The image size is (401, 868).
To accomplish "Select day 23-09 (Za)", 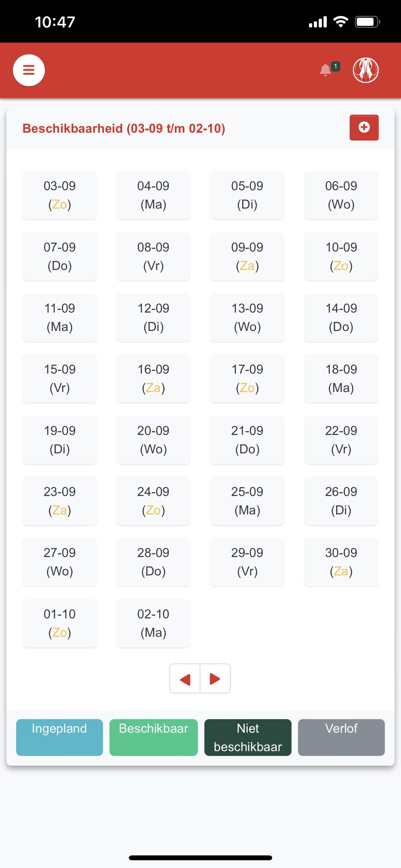I will pyautogui.click(x=60, y=501).
